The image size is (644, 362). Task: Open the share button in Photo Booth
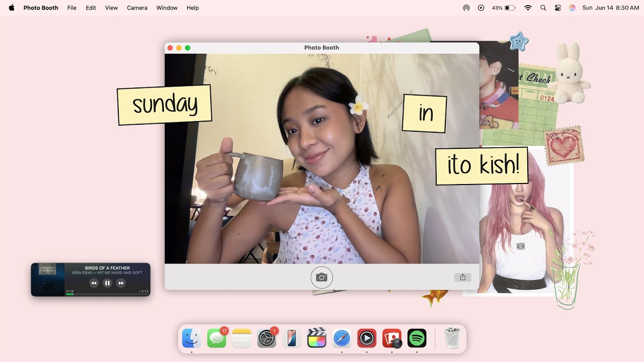click(462, 277)
